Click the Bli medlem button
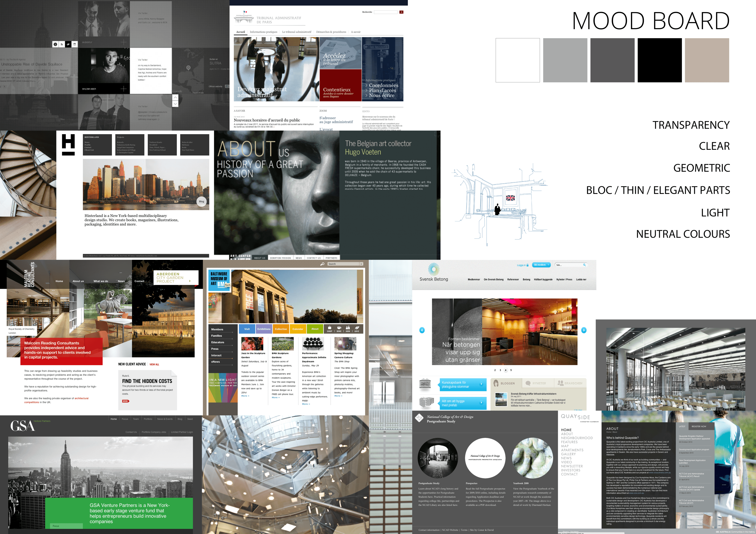This screenshot has height=534, width=756. pyautogui.click(x=541, y=265)
